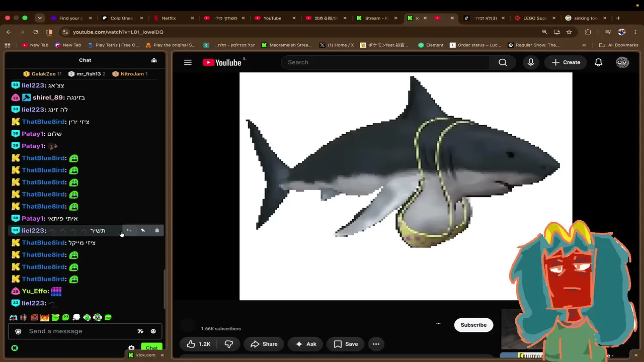Click the YouTube search magnifier button
The height and width of the screenshot is (362, 644).
pos(503,62)
